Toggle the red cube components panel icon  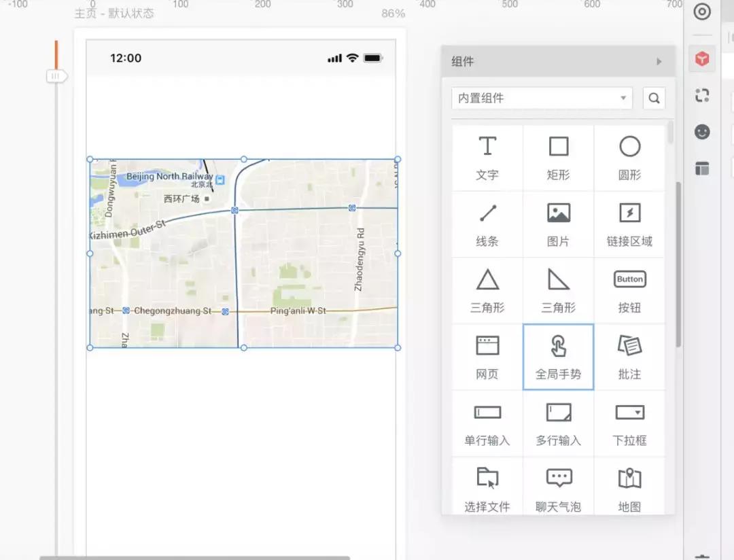(x=702, y=58)
